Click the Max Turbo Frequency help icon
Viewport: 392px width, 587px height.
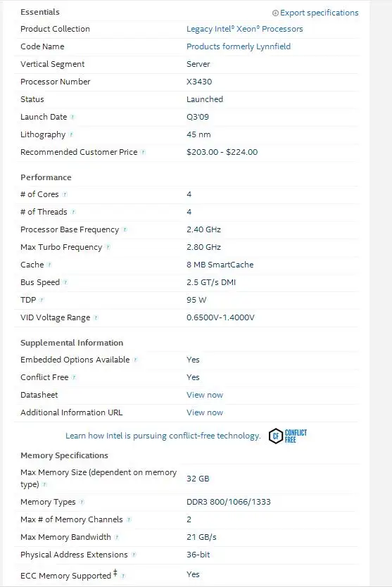click(x=108, y=247)
